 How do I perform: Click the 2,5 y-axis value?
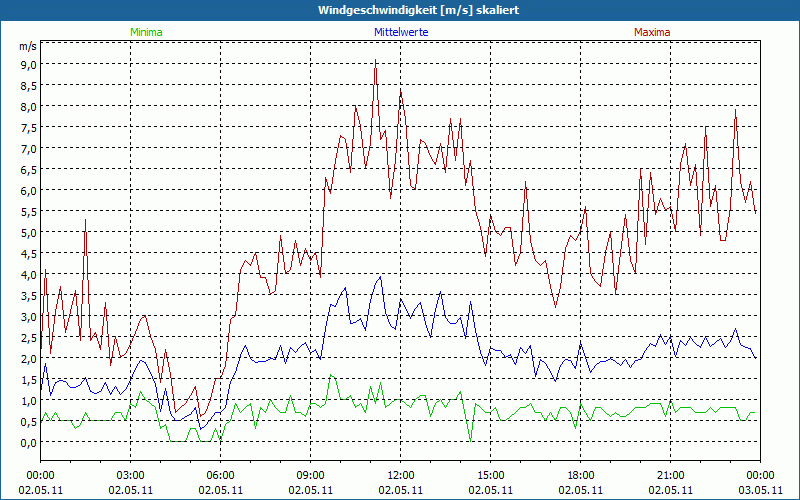point(29,337)
